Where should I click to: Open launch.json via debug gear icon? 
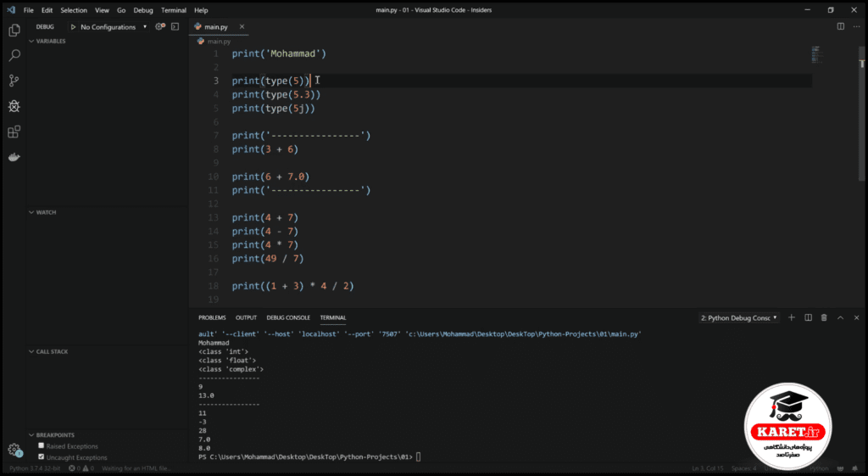pos(160,26)
